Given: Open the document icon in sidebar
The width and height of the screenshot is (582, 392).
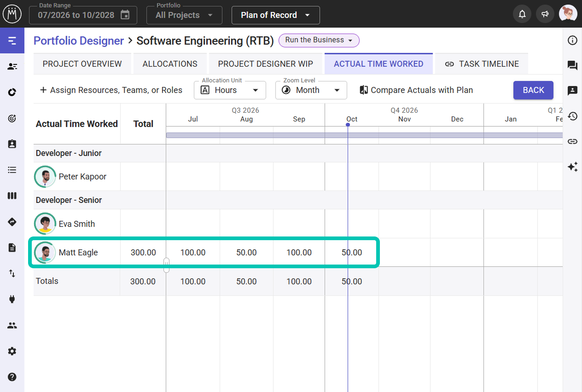Looking at the screenshot, I should click(x=12, y=248).
